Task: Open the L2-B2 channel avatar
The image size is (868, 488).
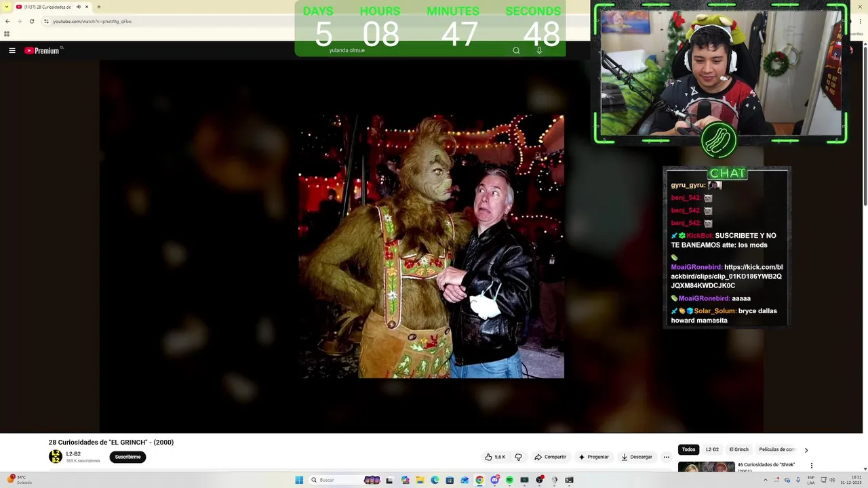Action: [x=56, y=457]
